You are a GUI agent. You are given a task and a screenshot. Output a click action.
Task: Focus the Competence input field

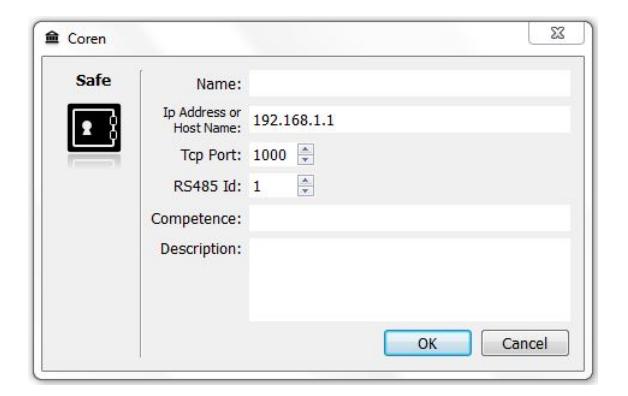tap(409, 218)
